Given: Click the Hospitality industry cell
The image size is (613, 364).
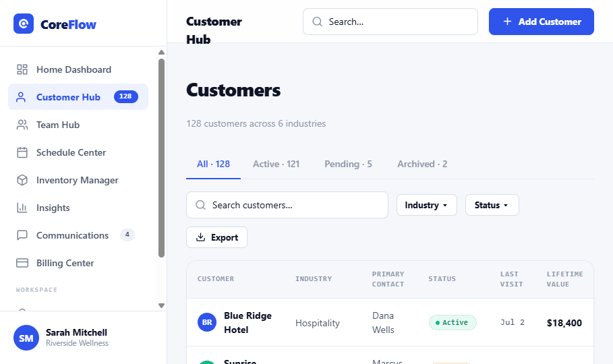Looking at the screenshot, I should coord(318,323).
